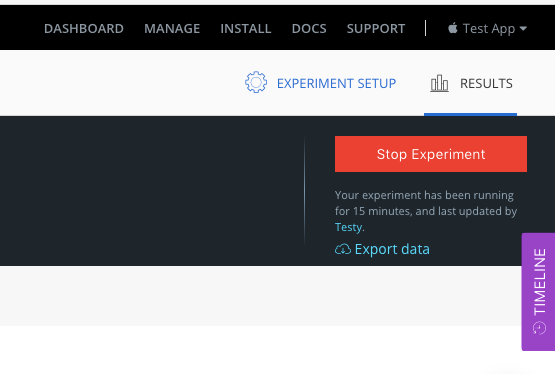Open the TIMELINE side panel
Screen dimensions: 555x374
pos(538,292)
